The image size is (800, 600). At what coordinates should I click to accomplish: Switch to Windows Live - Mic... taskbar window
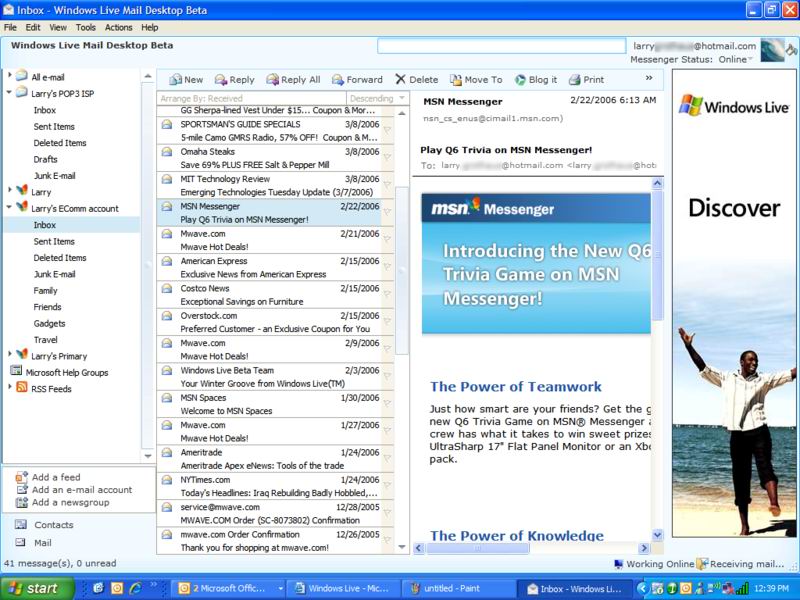point(343,588)
